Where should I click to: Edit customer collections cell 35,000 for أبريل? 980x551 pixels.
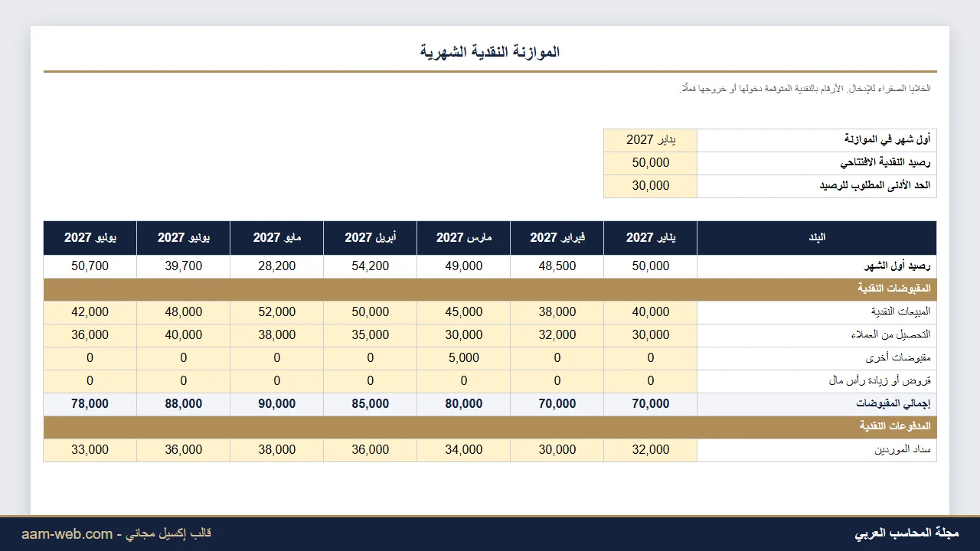tap(371, 335)
